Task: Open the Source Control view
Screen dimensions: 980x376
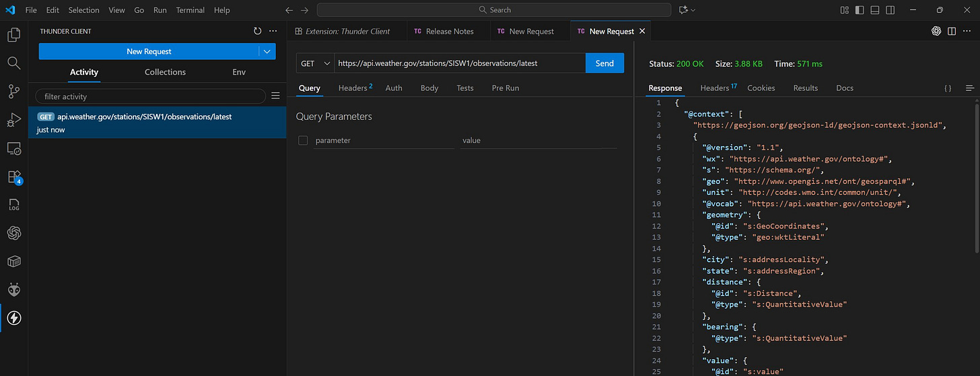Action: 13,91
